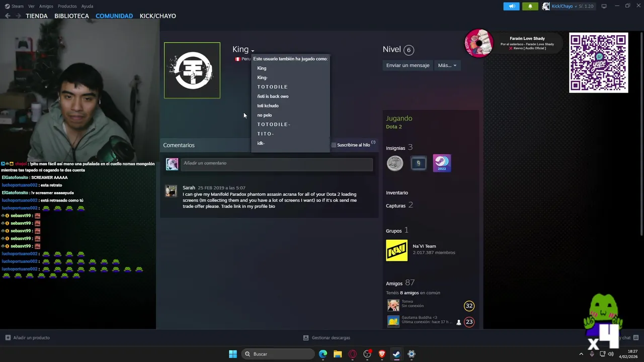Image resolution: width=644 pixels, height=362 pixels.
Task: Open the Inventario link
Action: [x=397, y=193]
